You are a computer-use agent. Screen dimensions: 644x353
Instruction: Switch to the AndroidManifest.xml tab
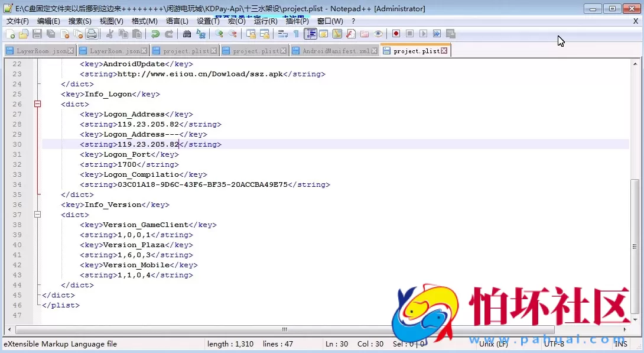336,51
